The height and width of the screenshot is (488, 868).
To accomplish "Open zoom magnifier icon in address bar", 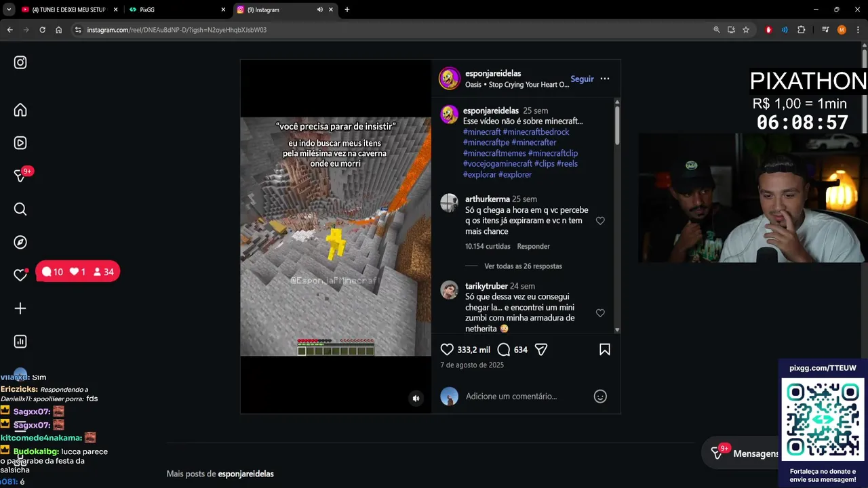I will (717, 30).
